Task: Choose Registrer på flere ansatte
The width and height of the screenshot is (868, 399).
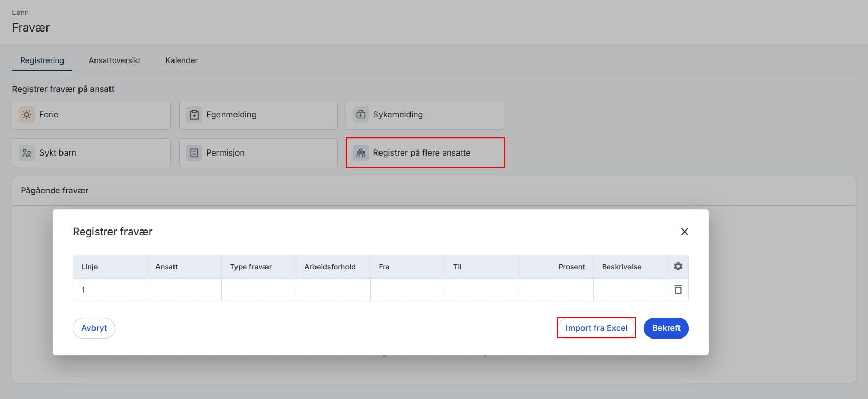Action: pos(425,153)
